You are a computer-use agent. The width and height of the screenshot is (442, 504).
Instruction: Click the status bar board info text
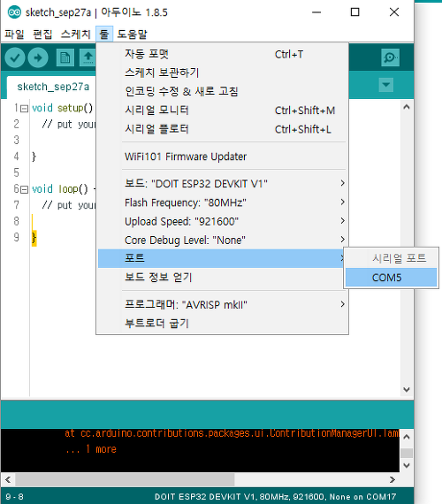pyautogui.click(x=275, y=497)
